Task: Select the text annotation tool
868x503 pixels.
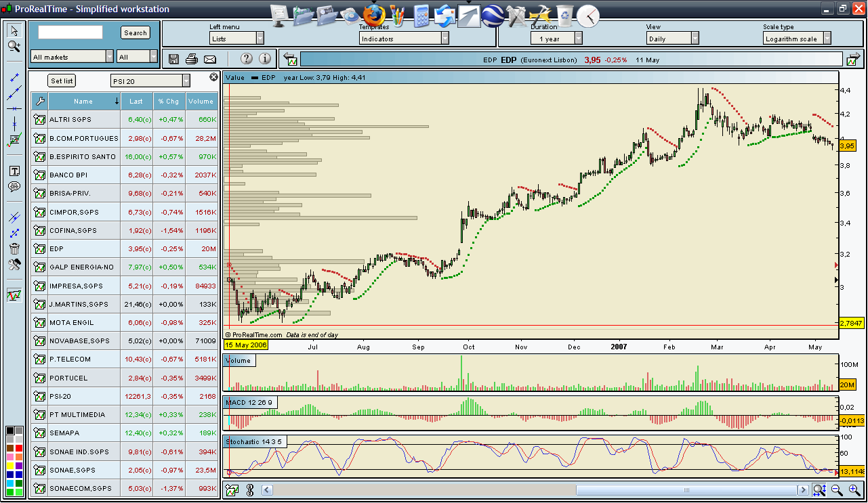Action: click(x=14, y=171)
